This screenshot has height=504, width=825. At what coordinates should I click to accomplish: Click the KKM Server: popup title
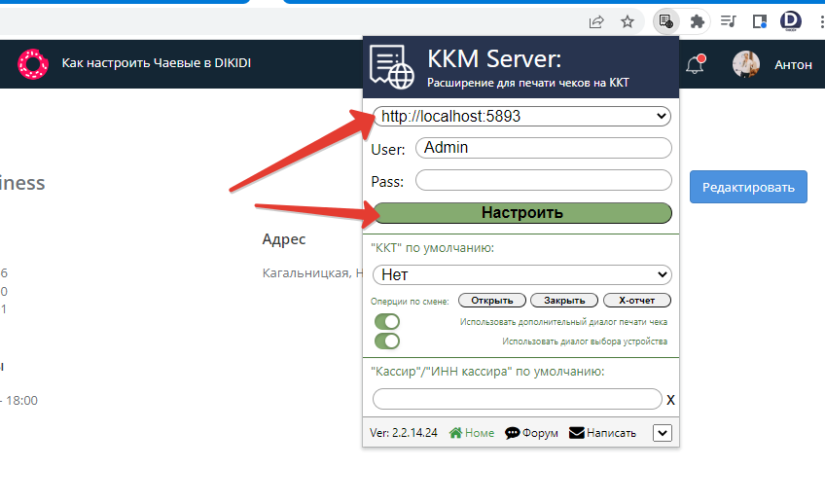click(x=494, y=59)
